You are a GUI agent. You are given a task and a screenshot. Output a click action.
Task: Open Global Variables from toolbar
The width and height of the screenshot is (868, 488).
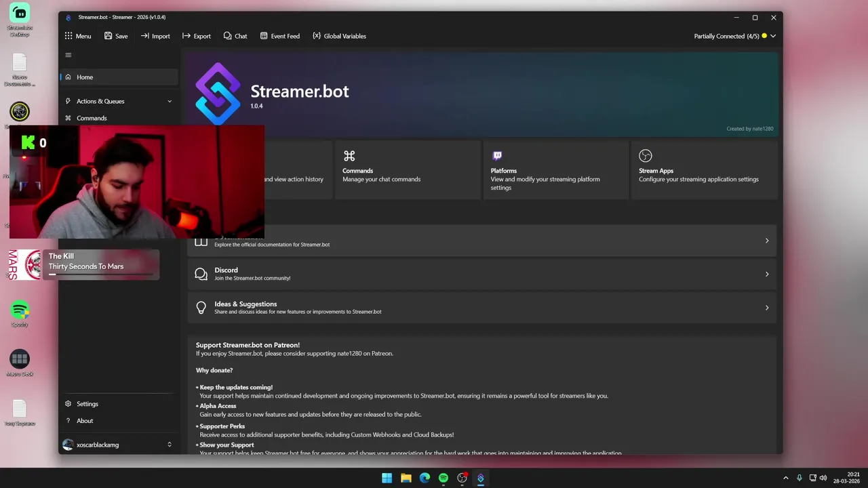tap(339, 36)
